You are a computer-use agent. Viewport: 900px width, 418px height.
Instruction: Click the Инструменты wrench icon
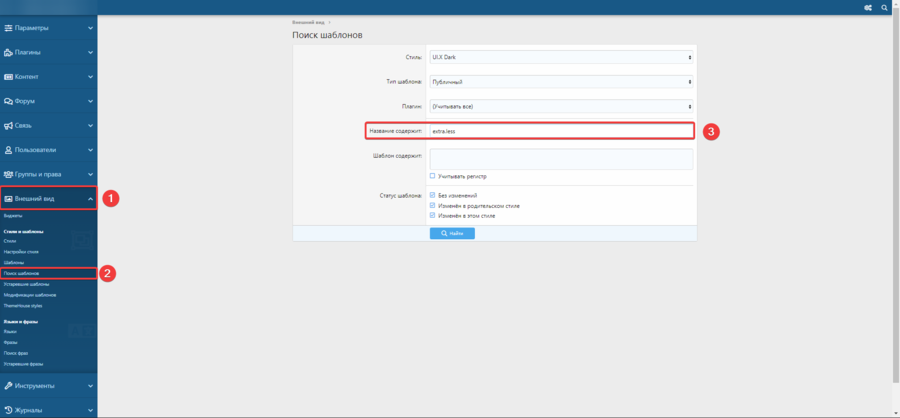point(9,385)
